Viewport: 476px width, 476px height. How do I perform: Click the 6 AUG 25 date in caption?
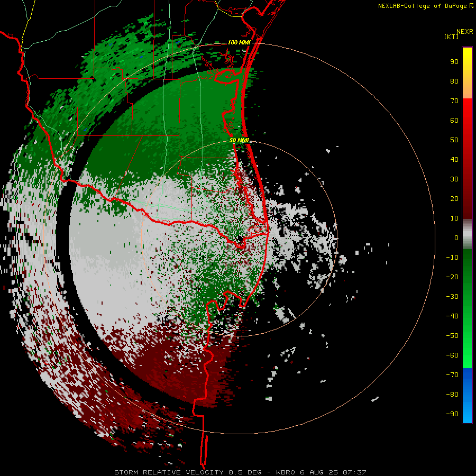[319, 472]
